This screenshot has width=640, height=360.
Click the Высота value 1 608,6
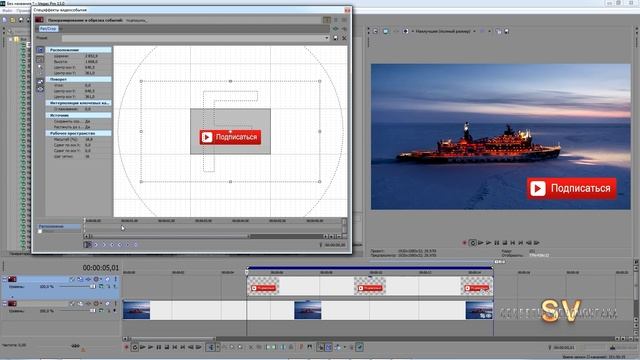[91, 62]
